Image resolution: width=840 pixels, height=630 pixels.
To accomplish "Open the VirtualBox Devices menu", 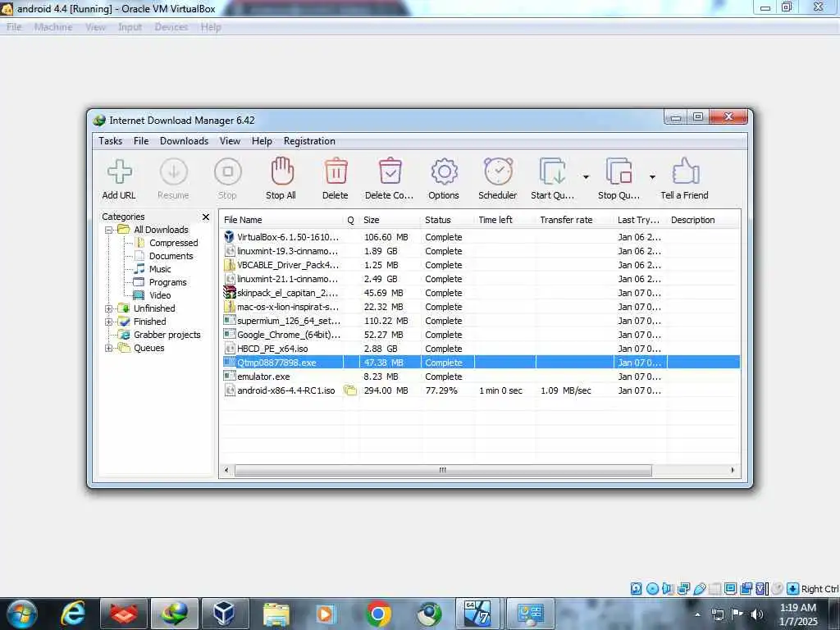I will [x=171, y=27].
